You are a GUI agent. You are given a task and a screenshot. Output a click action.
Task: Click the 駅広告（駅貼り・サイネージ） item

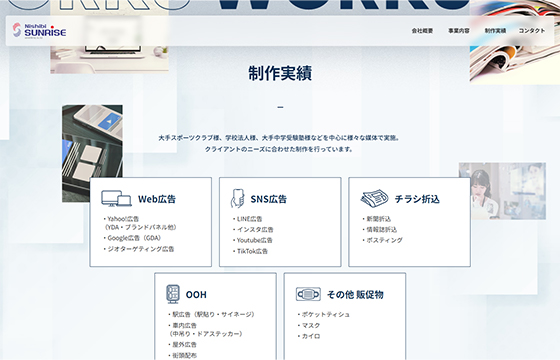tap(211, 315)
